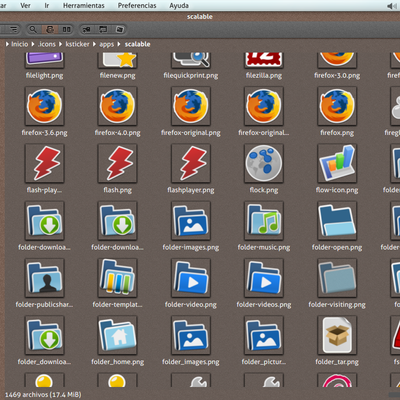
Task: Expand the arrow before apps
Action: point(94,44)
